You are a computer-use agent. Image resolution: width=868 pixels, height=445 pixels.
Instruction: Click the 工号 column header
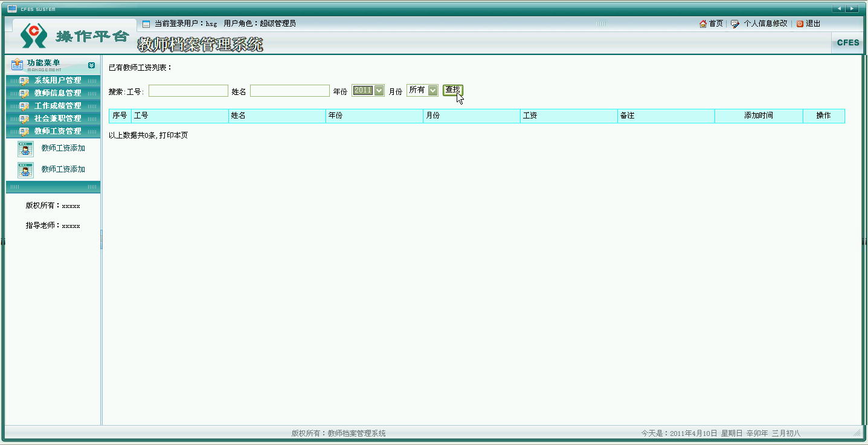point(180,115)
